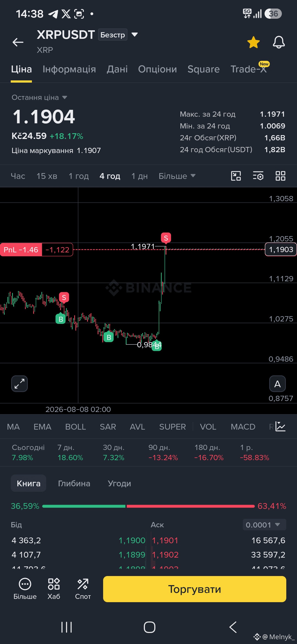297x644 pixels.
Task: Tap the Безстр contract type badge
Action: 113,35
